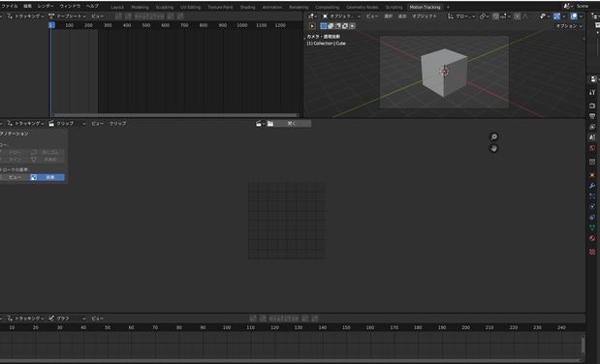The image size is (600, 364).
Task: Open the 編集 menu
Action: click(27, 6)
